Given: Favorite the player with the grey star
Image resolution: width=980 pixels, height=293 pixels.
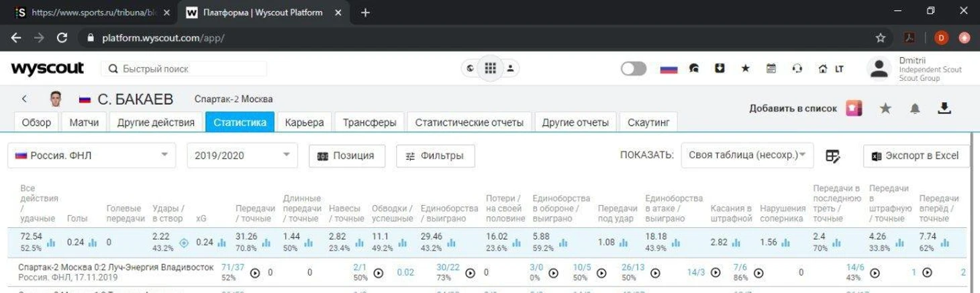Looking at the screenshot, I should pos(885,108).
